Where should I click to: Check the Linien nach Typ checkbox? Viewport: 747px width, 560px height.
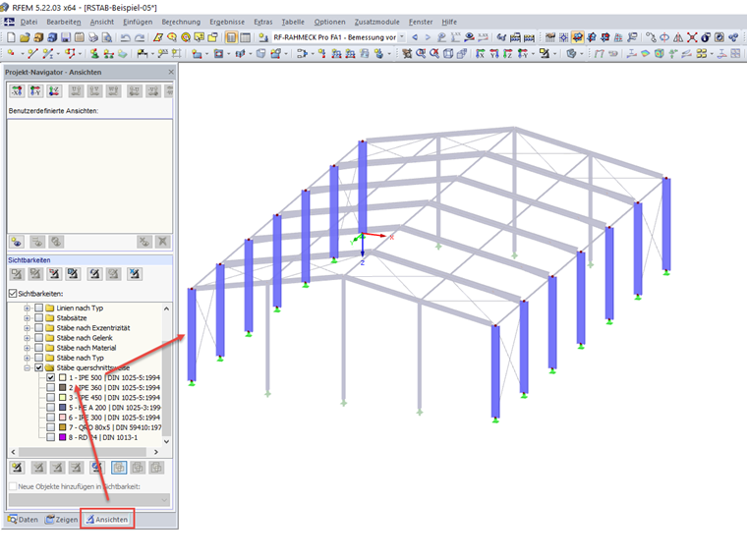39,308
